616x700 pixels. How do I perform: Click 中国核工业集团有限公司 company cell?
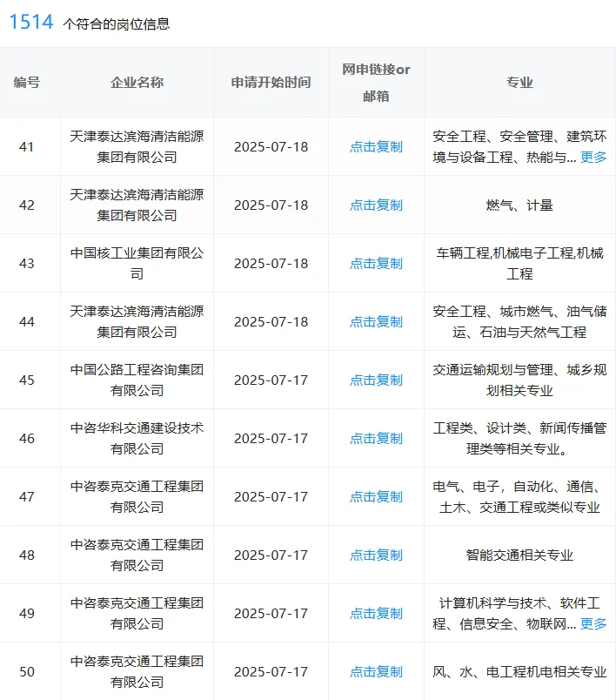(137, 264)
